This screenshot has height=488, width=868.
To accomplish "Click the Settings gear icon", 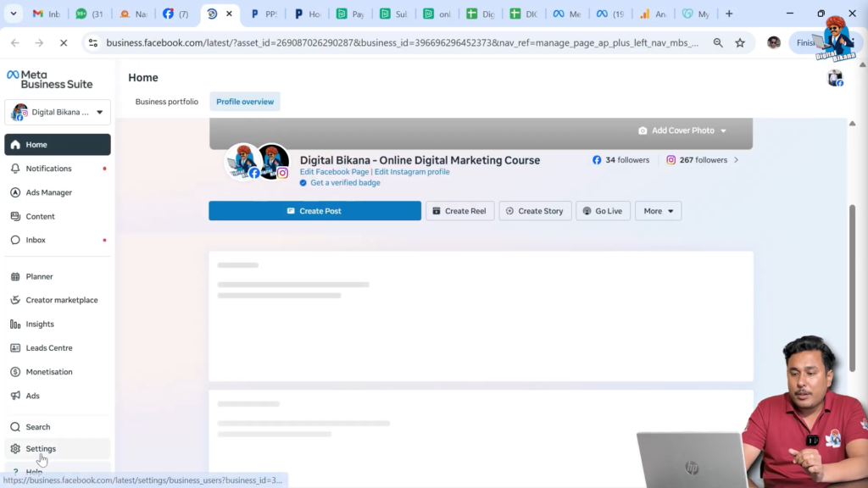I will pyautogui.click(x=15, y=449).
